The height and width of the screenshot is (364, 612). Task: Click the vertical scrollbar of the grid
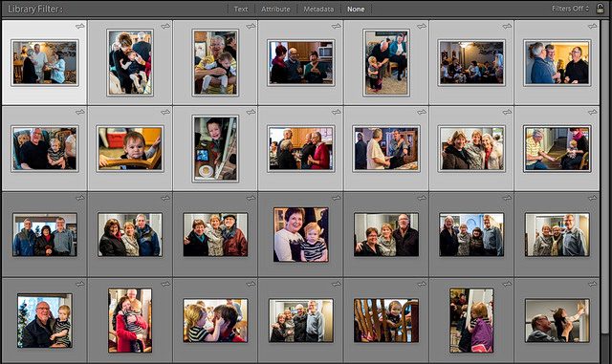(605, 176)
